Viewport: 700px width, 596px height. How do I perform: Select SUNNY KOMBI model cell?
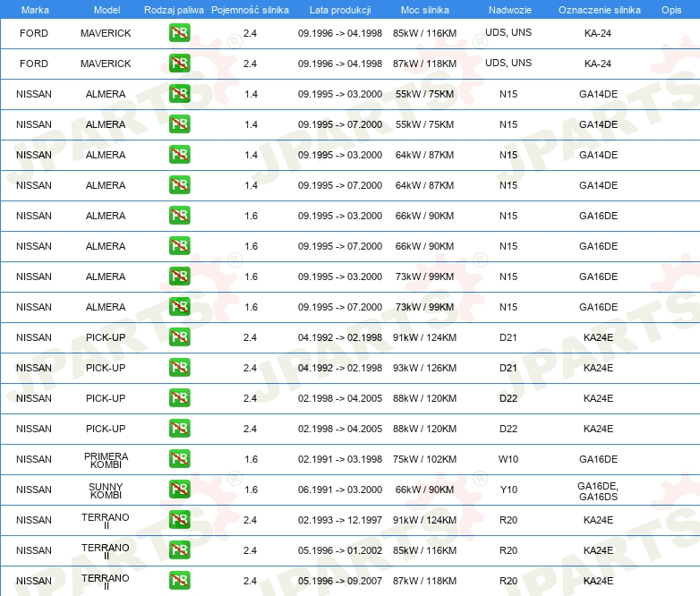[x=106, y=490]
